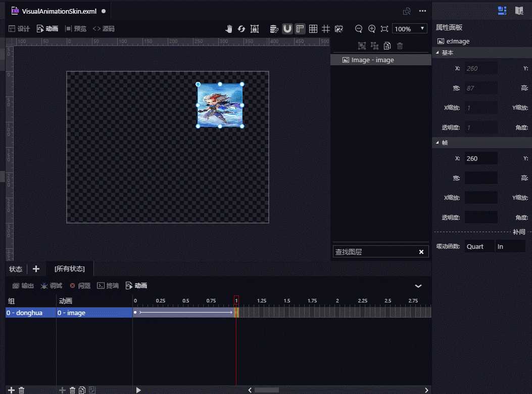Open the Quart easing function dropdown
532x394 pixels.
479,247
